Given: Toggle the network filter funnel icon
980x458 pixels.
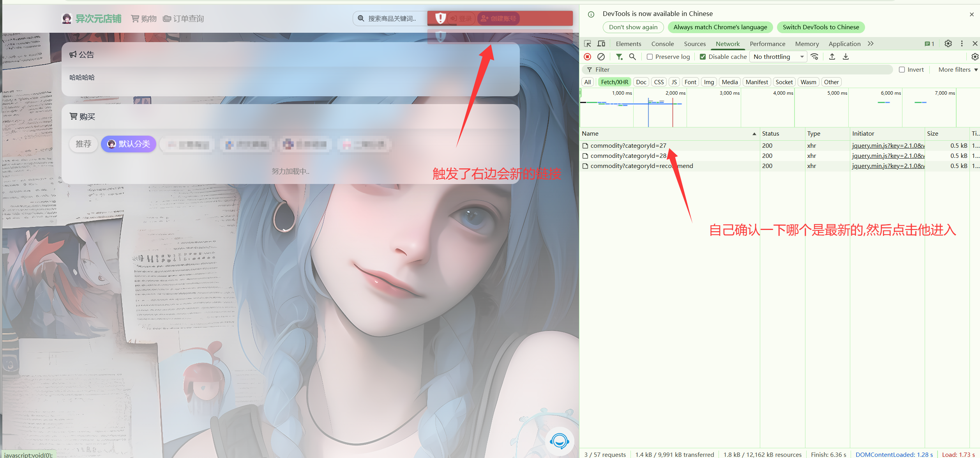Looking at the screenshot, I should [619, 57].
